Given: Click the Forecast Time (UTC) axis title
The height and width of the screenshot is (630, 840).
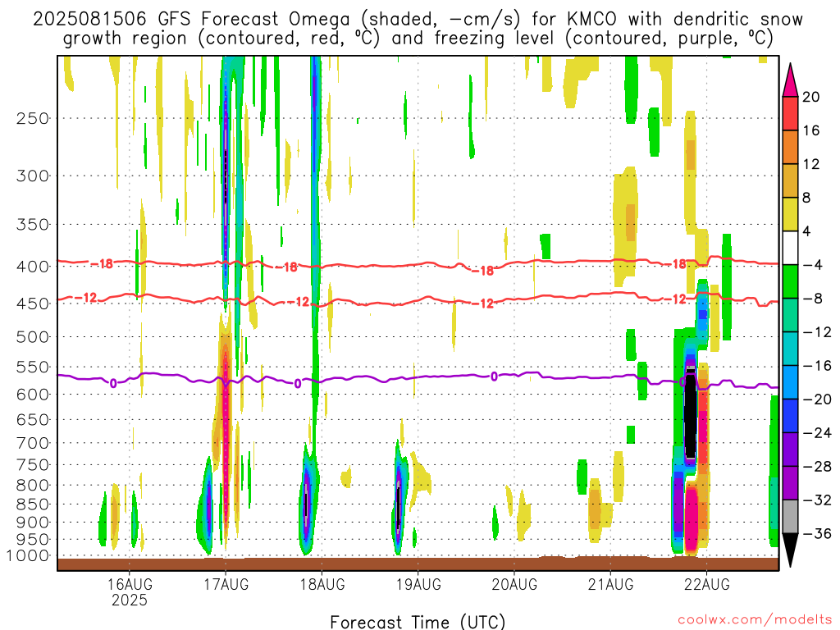Looking at the screenshot, I should coord(418,622).
